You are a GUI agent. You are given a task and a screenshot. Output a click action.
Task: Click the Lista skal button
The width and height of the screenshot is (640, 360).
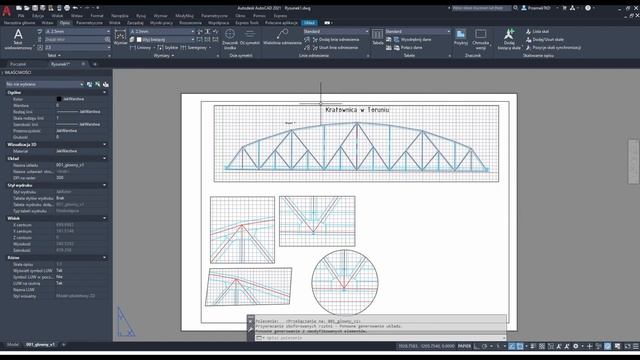[x=538, y=31]
